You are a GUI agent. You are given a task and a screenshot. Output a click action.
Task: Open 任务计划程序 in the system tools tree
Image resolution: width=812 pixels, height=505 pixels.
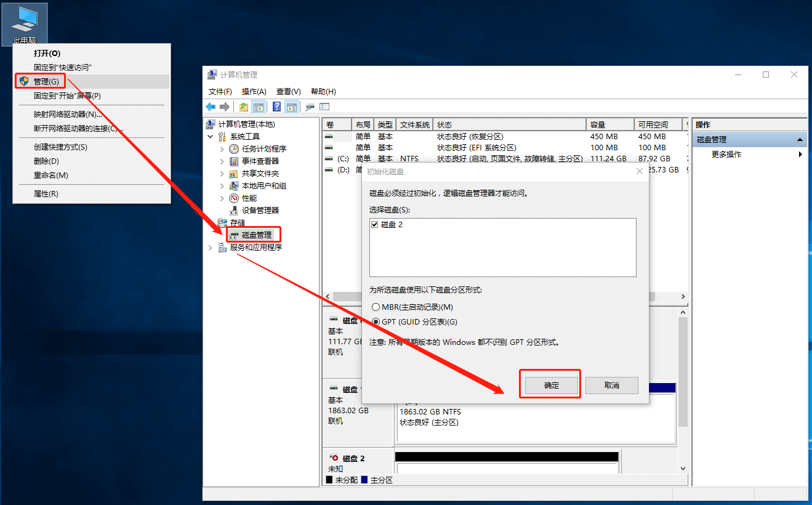(x=265, y=148)
